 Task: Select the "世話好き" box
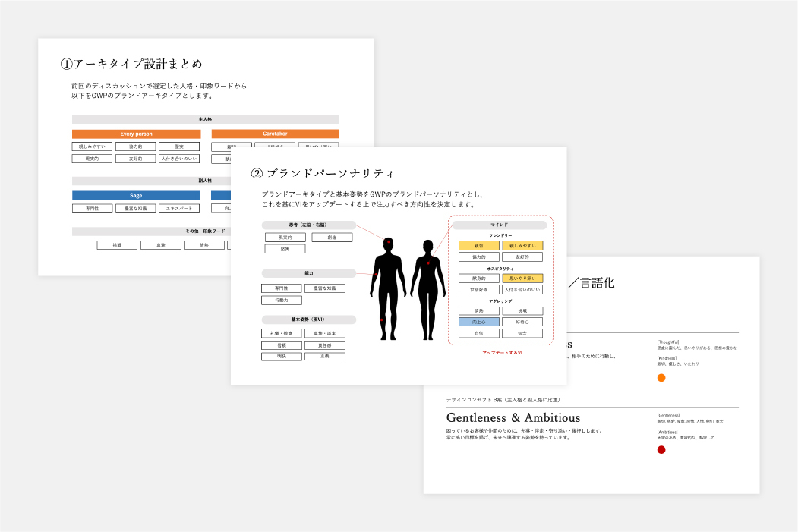479,289
